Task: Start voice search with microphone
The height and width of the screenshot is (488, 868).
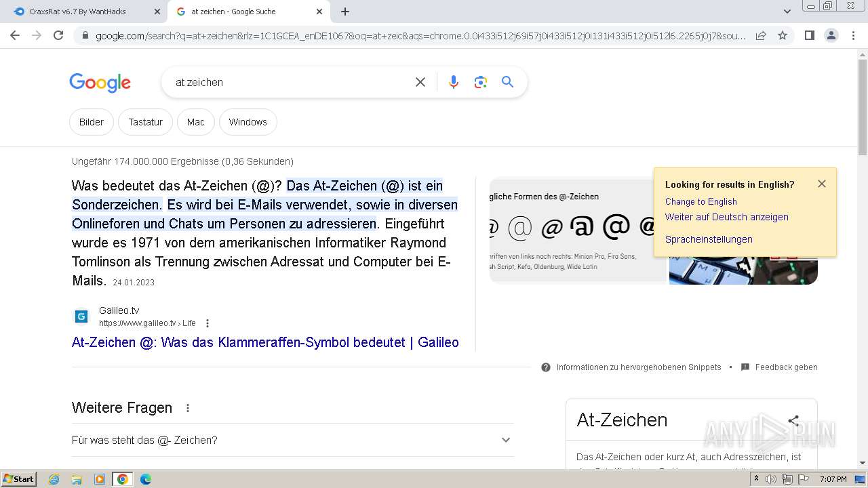Action: coord(454,82)
